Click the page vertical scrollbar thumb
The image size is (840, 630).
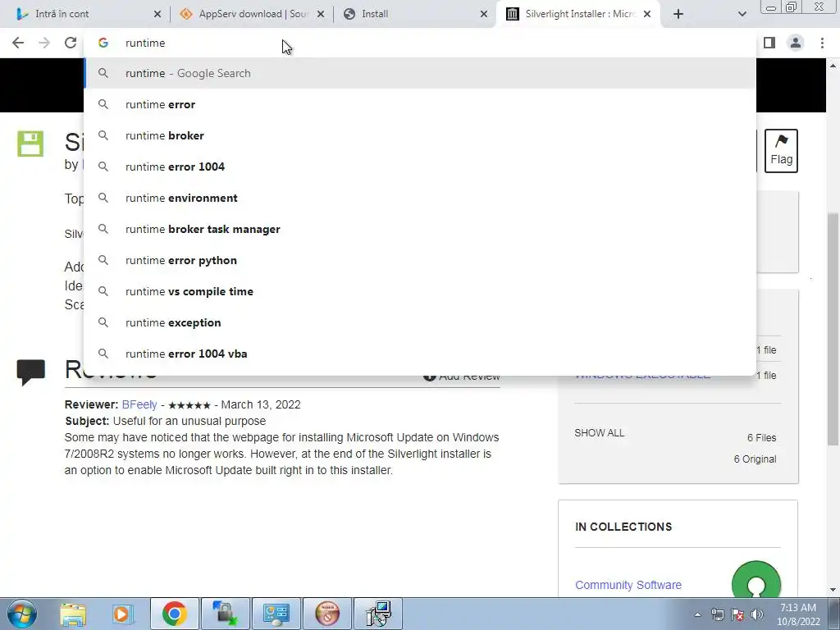tap(833, 330)
